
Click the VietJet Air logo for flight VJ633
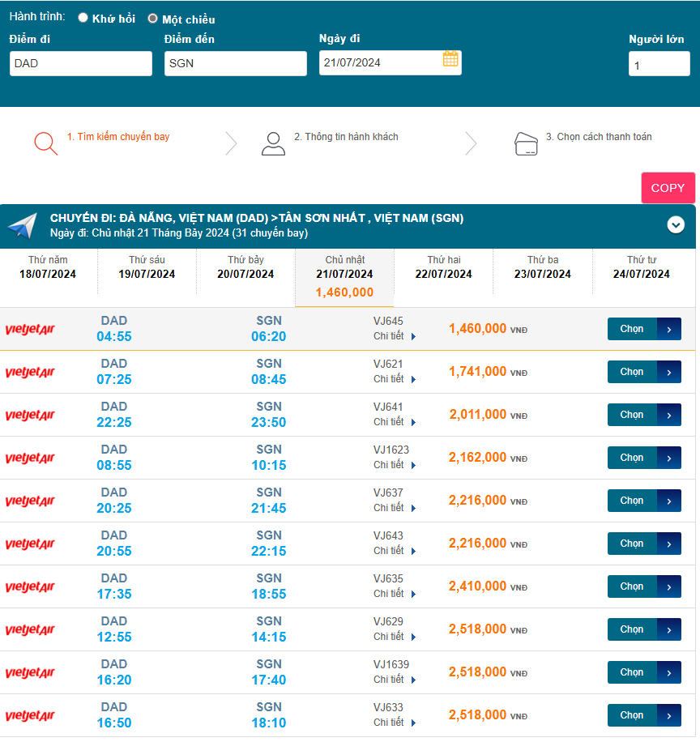click(x=30, y=716)
